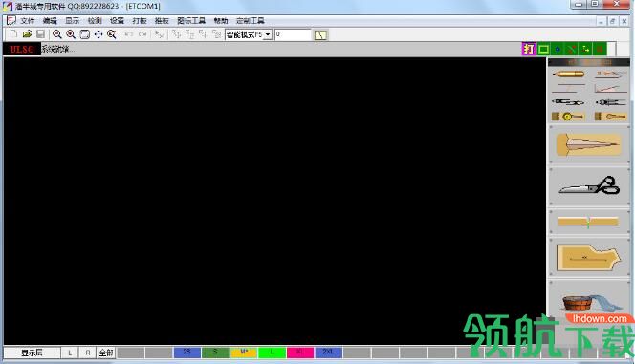Select the right tape measure tool
The height and width of the screenshot is (364, 635).
click(610, 117)
